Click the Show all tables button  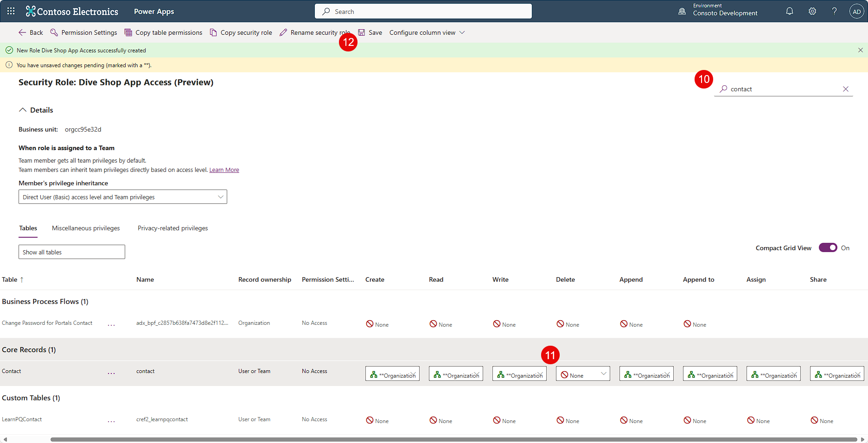pyautogui.click(x=71, y=252)
